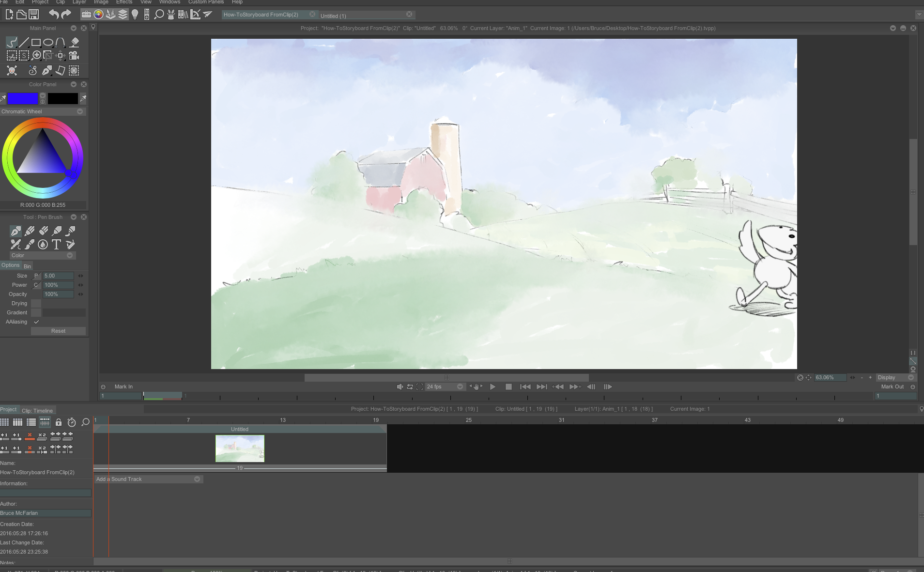The width and height of the screenshot is (924, 572).
Task: Click the Size value field showing 5.00
Action: pos(58,276)
